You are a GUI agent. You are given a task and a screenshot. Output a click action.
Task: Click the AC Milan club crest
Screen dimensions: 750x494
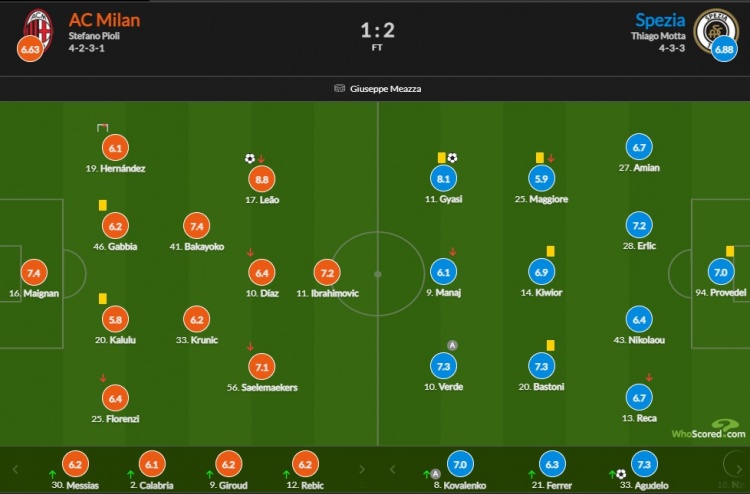38,30
